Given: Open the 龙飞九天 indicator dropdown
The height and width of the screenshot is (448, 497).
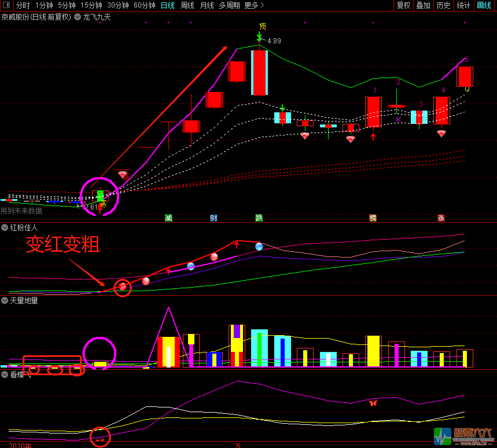Looking at the screenshot, I should [78, 17].
